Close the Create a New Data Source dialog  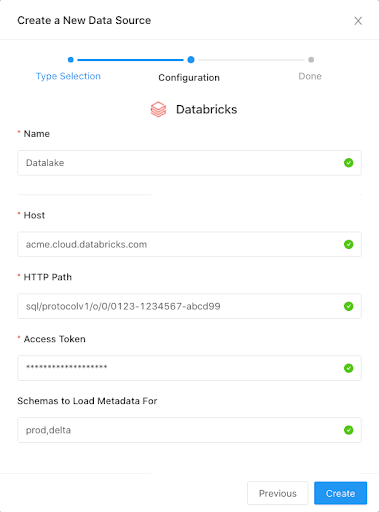point(358,21)
